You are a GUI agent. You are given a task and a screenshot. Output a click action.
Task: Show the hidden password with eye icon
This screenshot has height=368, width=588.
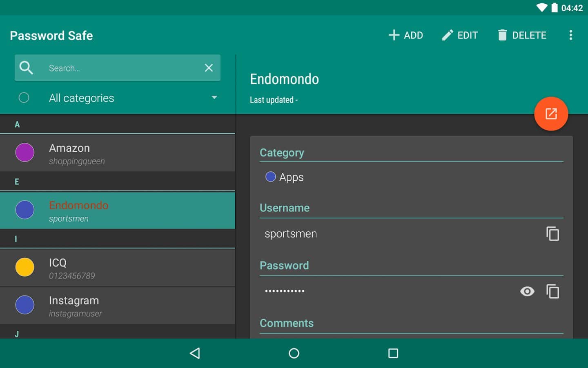point(527,292)
